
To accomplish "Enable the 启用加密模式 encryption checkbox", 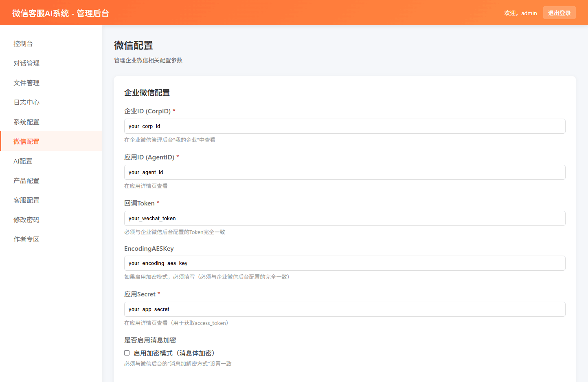I will pos(127,353).
